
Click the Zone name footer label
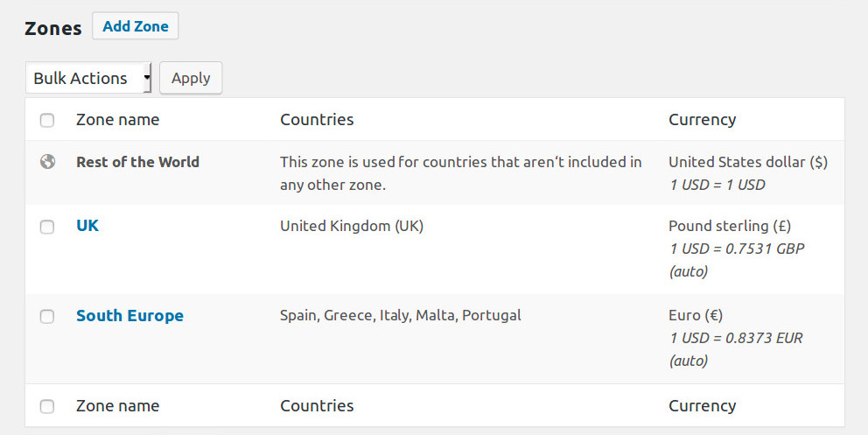117,406
